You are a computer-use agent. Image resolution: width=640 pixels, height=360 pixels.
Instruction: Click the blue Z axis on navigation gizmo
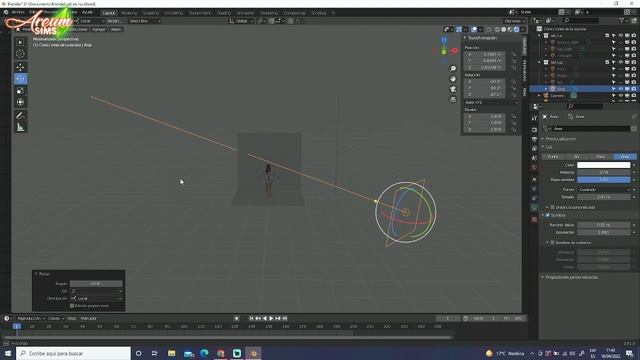tap(444, 40)
